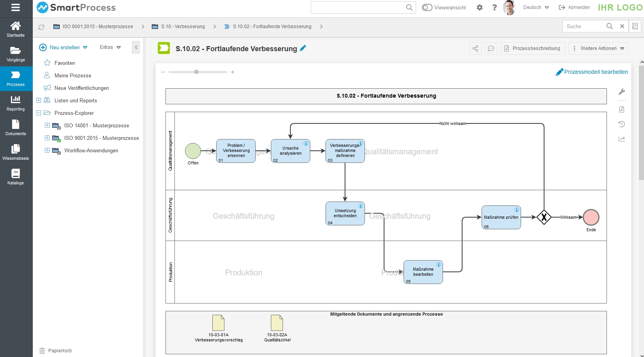644x357 pixels.
Task: Go to Startseite in the sidebar
Action: [16, 29]
